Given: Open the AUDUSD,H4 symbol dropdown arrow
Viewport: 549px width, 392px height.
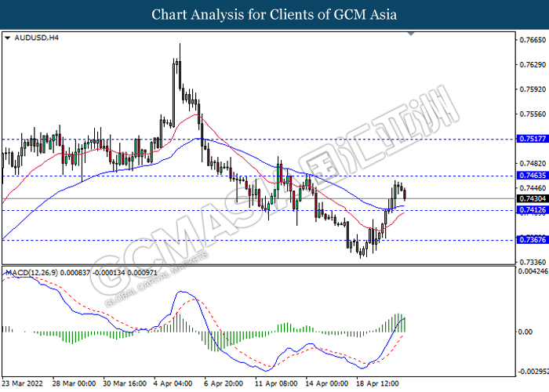Looking at the screenshot, I should 7,38.
